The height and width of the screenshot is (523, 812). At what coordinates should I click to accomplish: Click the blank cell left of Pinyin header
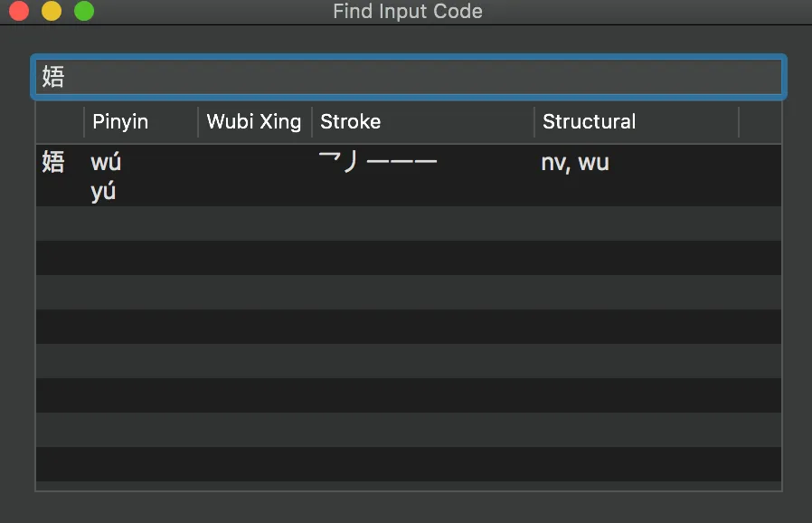59,121
